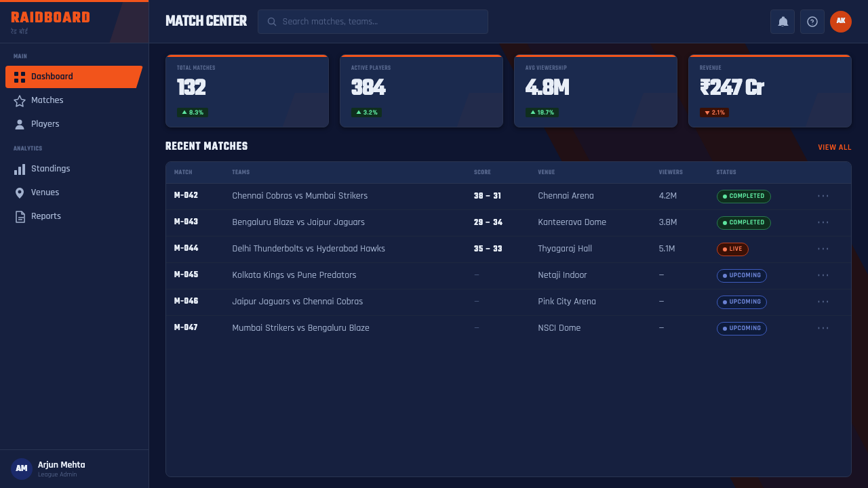Click the Standings bar chart icon
868x488 pixels.
click(20, 169)
